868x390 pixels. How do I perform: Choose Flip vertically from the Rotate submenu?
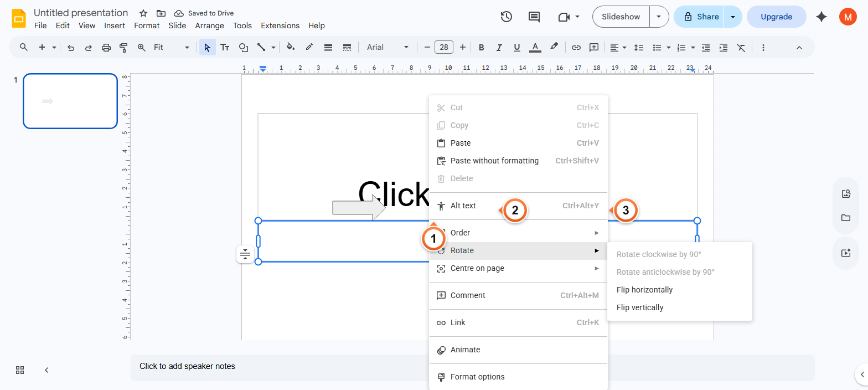pos(680,307)
